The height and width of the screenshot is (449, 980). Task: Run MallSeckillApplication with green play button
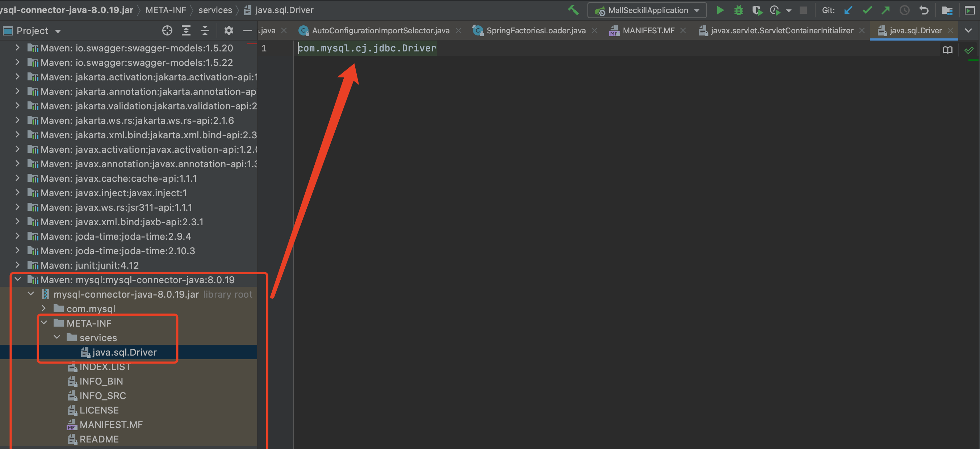(720, 10)
